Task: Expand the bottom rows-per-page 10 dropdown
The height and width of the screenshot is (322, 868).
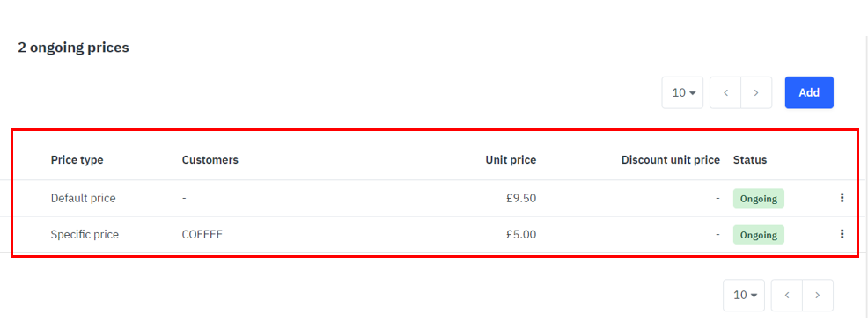Action: 744,295
